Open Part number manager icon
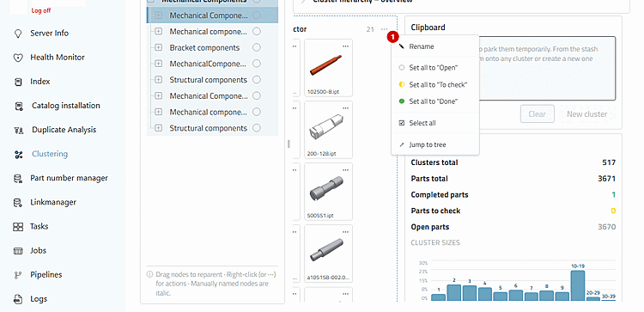 (x=18, y=179)
